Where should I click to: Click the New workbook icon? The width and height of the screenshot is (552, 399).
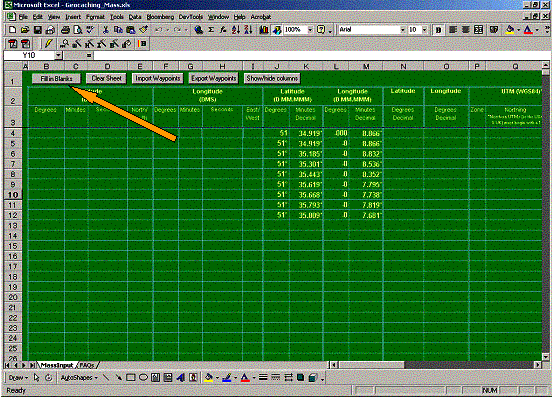(x=12, y=30)
